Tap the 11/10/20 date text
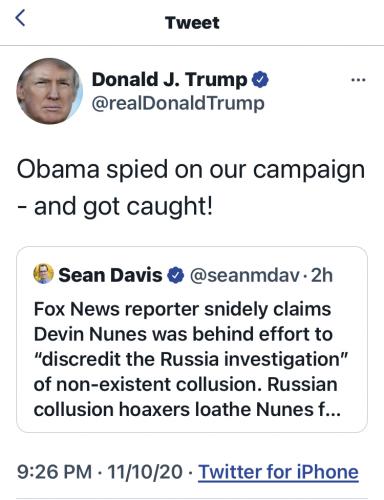Screen dimensions: 384x500 145,472
